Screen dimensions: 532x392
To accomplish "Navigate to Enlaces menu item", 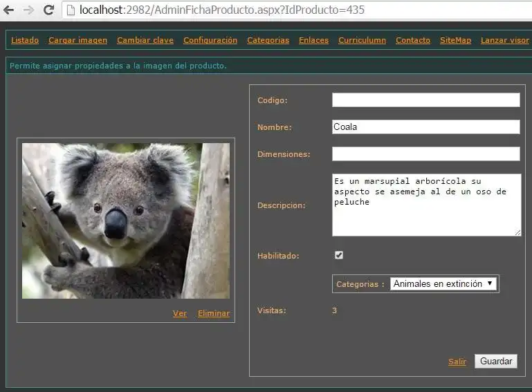I will 313,40.
